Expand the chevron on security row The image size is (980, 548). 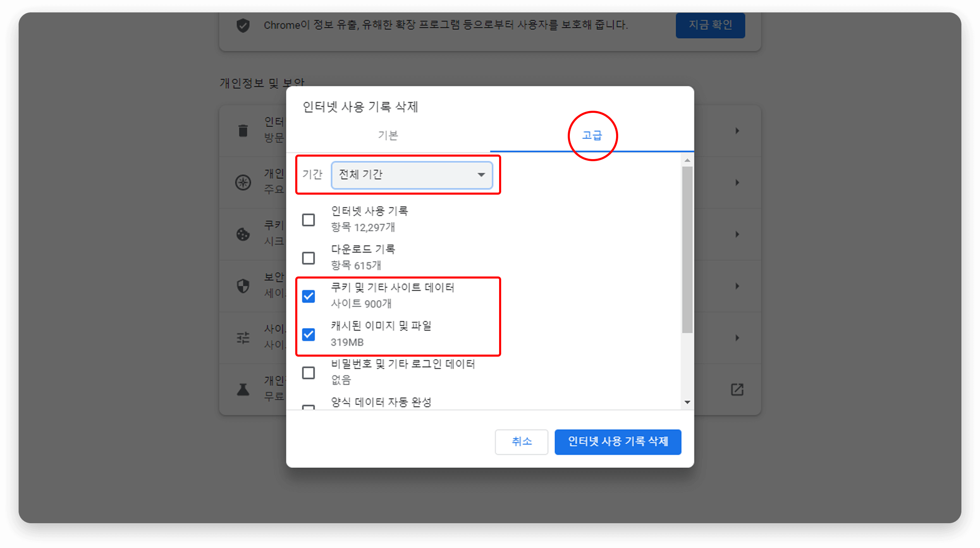[x=737, y=286]
